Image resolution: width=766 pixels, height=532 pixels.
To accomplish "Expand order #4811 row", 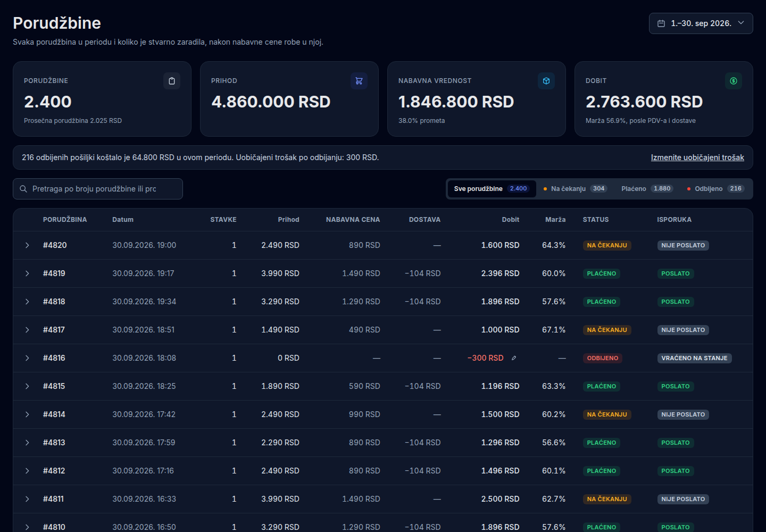I will click(27, 499).
